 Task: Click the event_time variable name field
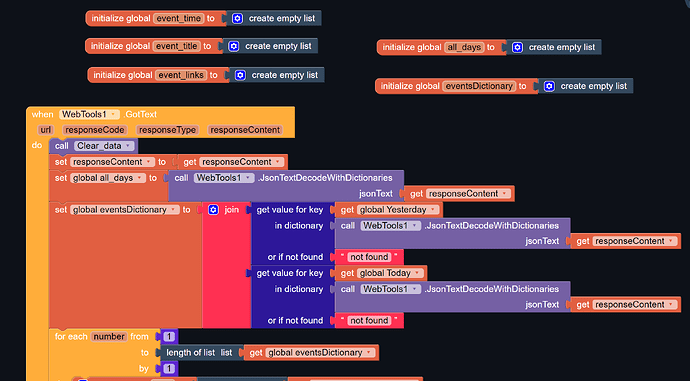coord(179,18)
